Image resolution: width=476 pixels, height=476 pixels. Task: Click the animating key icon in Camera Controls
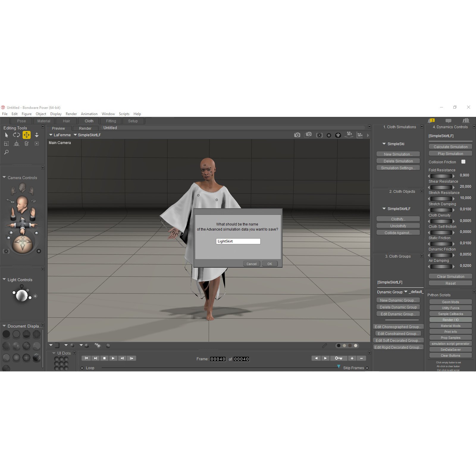10,201
